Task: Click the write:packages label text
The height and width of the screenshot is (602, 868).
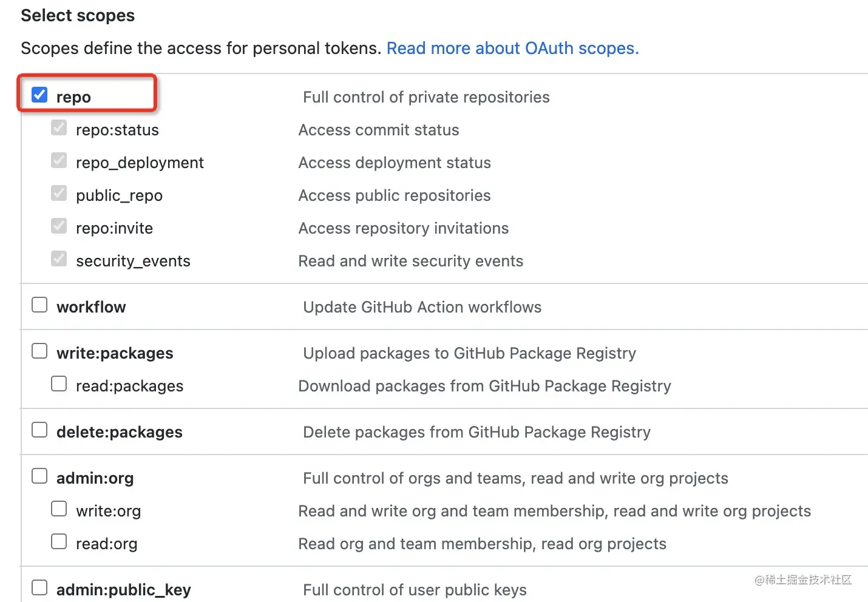Action: pyautogui.click(x=115, y=353)
